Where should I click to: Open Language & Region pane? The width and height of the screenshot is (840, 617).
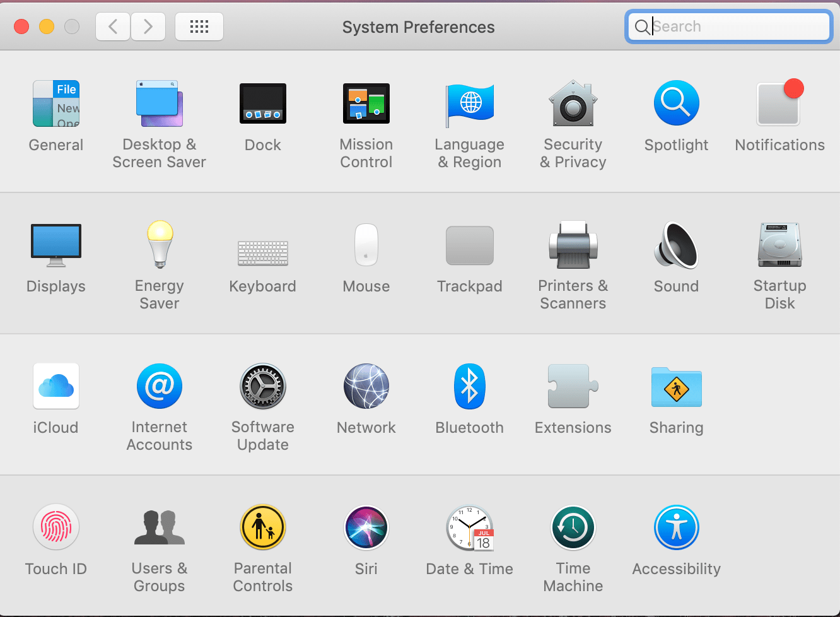point(470,105)
